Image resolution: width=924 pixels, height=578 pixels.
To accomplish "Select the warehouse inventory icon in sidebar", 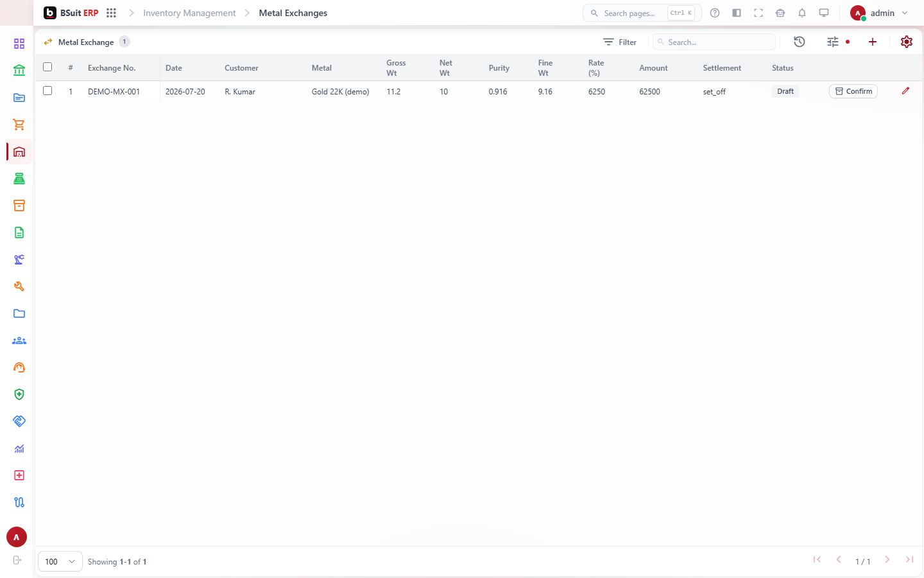I will (x=19, y=152).
